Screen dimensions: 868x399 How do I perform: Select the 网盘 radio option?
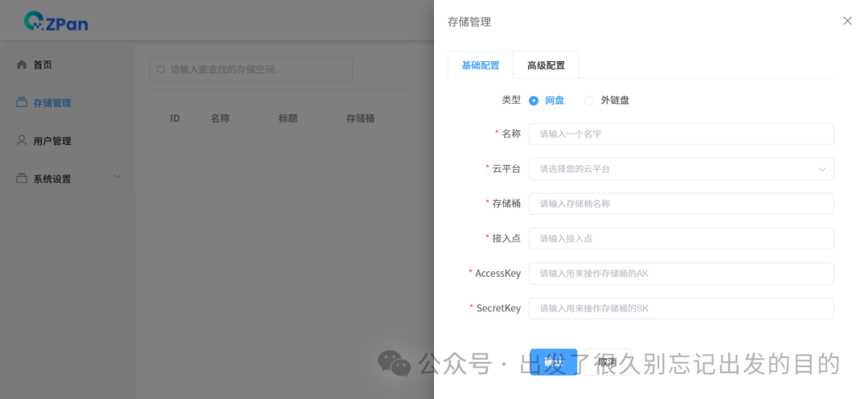click(547, 101)
